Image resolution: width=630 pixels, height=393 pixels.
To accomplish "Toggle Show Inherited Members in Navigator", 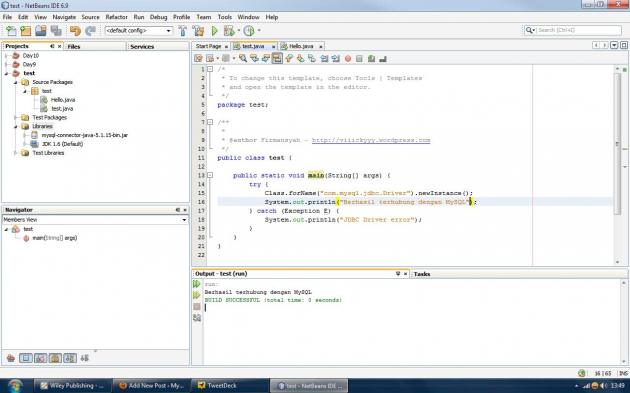I will 11,358.
